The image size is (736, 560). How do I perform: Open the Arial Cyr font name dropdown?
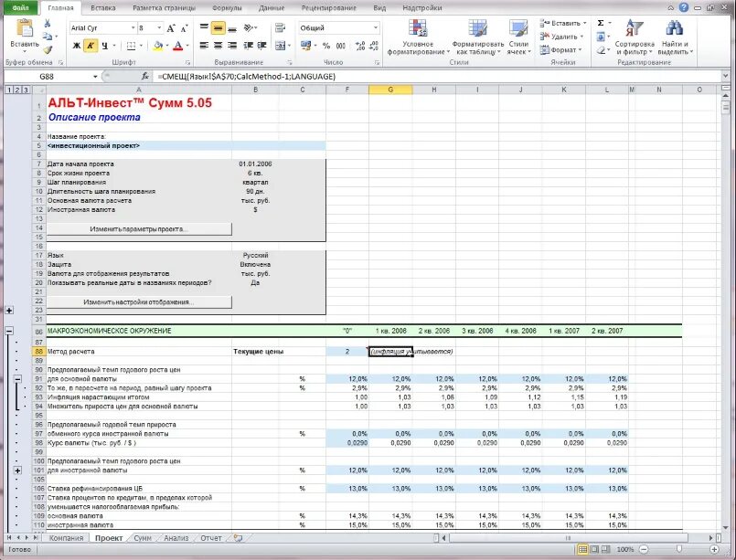coord(133,28)
